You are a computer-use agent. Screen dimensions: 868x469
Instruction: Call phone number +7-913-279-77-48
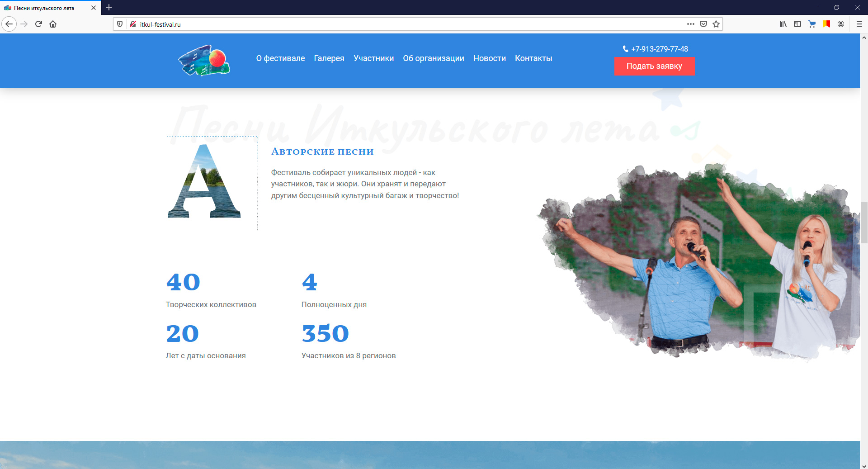(660, 49)
